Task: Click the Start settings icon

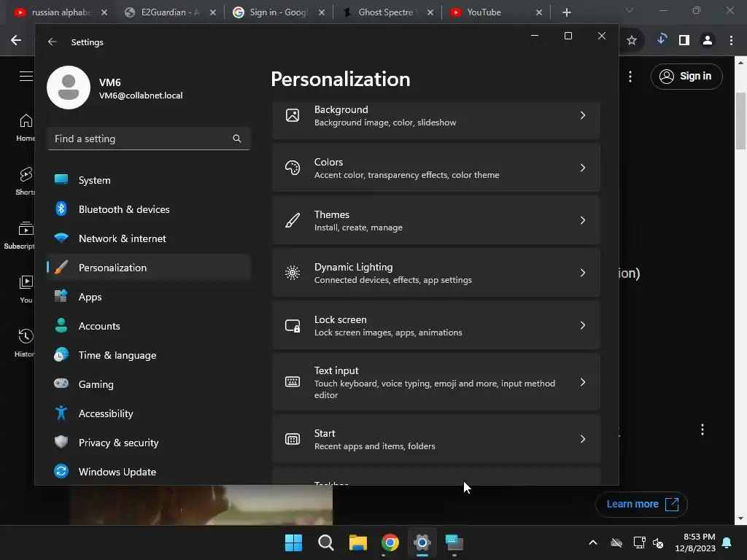Action: click(x=293, y=439)
